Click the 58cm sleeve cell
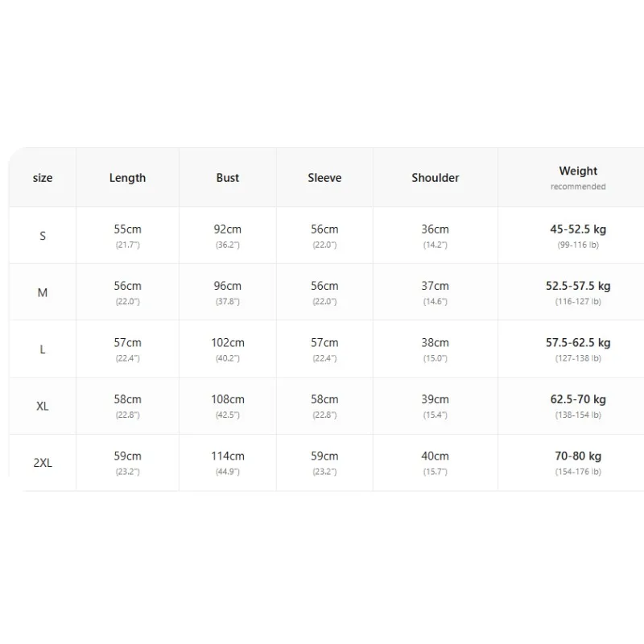 tap(324, 406)
